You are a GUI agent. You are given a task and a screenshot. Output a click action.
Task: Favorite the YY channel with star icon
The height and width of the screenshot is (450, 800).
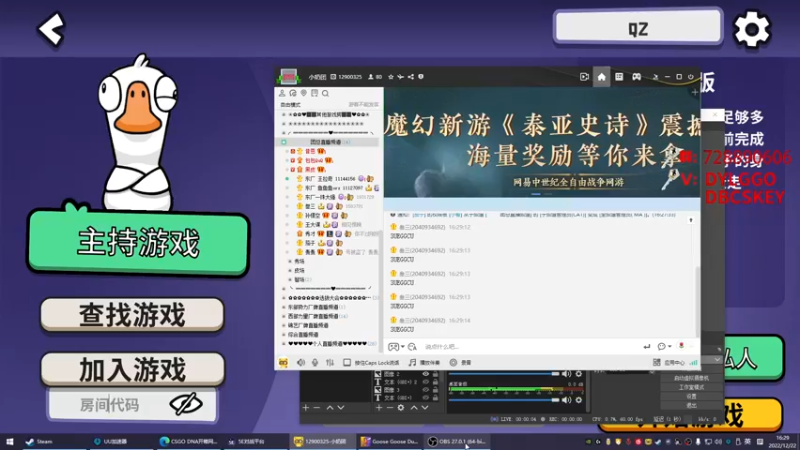(x=391, y=77)
